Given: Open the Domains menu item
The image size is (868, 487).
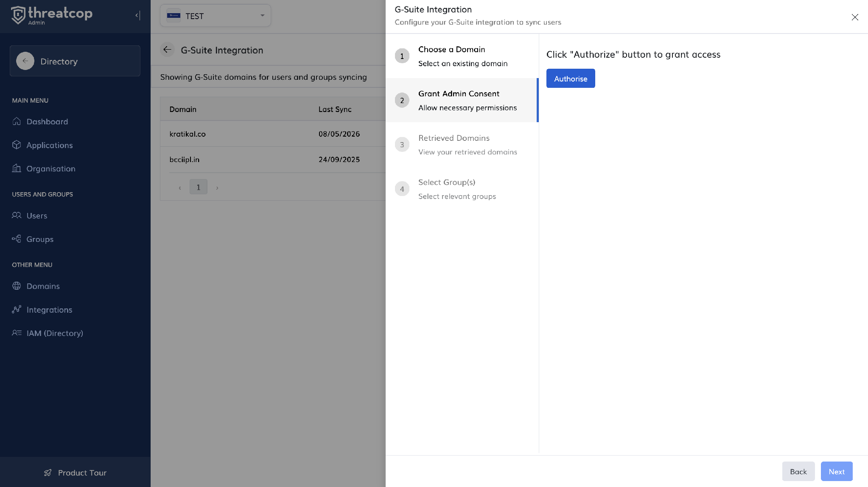Looking at the screenshot, I should click(43, 286).
